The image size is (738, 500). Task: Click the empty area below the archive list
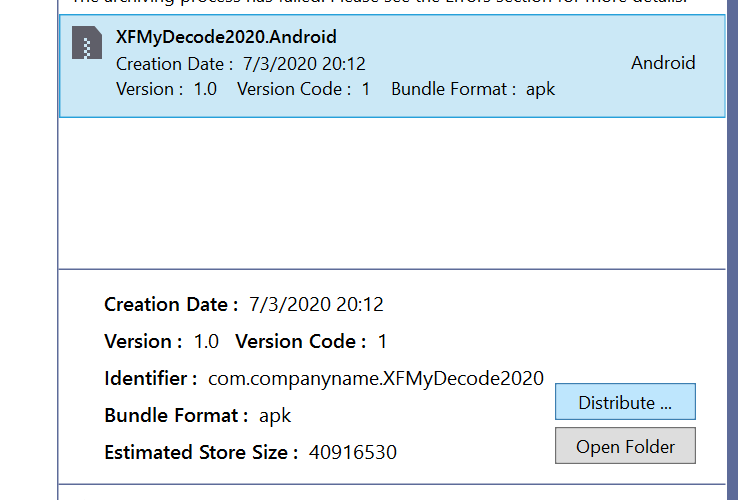click(x=392, y=193)
